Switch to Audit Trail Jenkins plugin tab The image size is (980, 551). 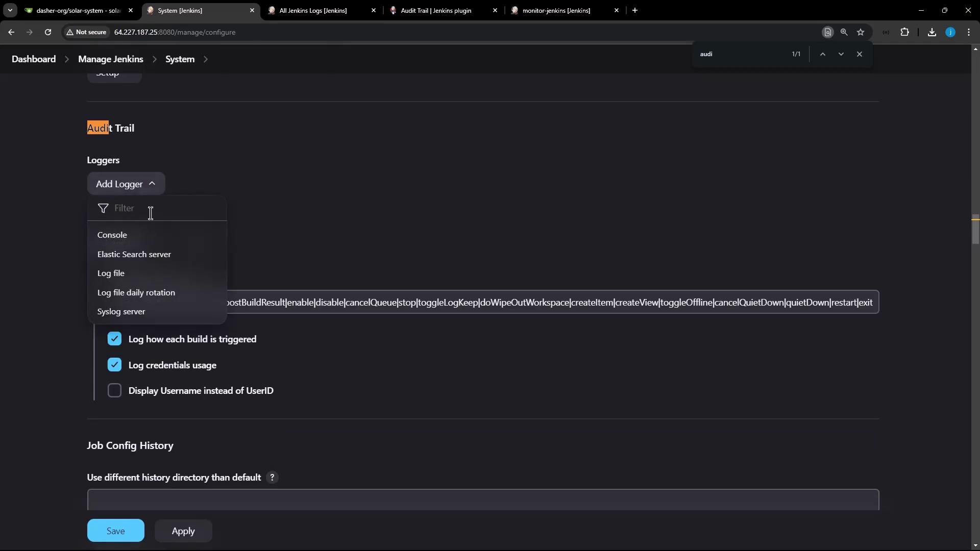(x=436, y=10)
